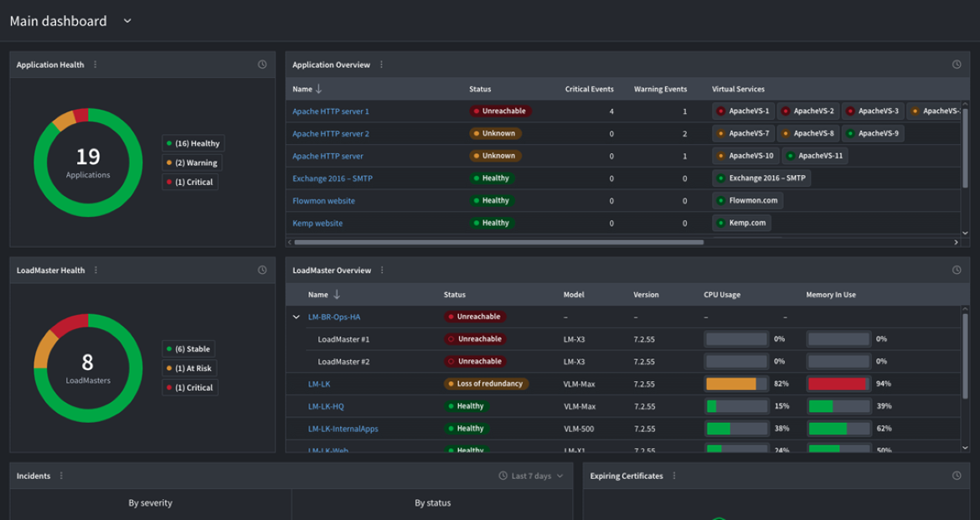Image resolution: width=980 pixels, height=520 pixels.
Task: Click Status column header in LoadMaster Overview
Action: coord(454,295)
